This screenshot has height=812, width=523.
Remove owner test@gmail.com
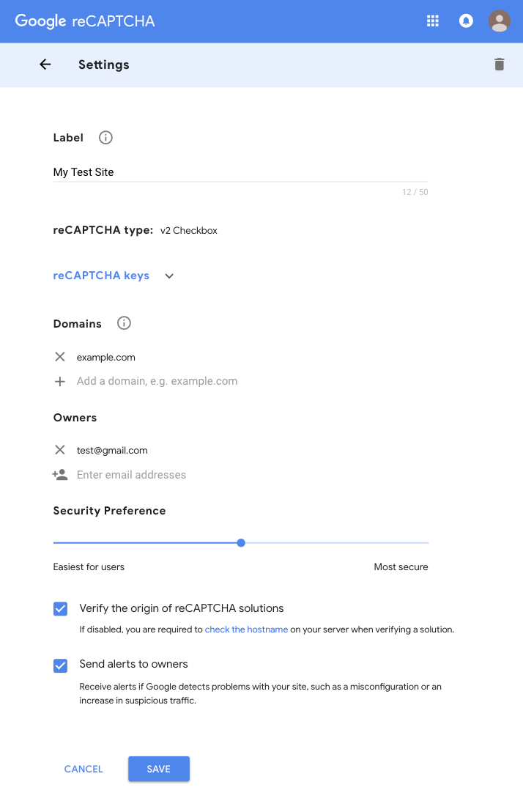[x=60, y=450]
